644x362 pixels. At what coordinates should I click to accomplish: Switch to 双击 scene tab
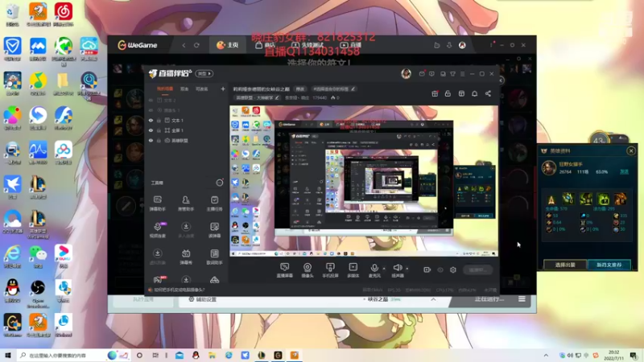184,89
